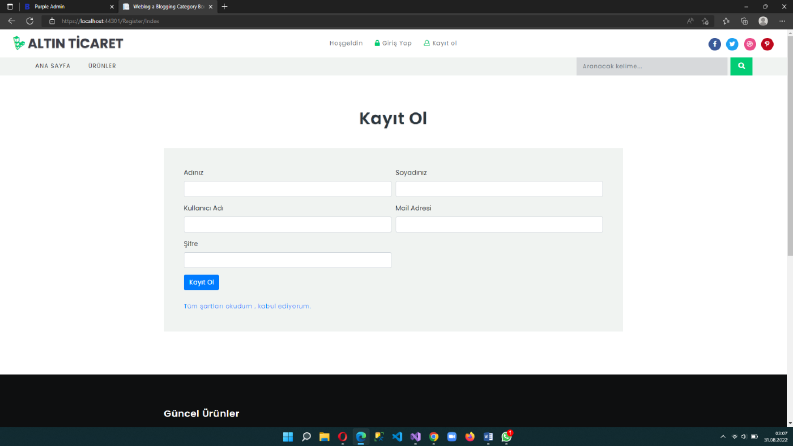Viewport: 793px width, 446px height.
Task: Switch to the Purple Admin tab
Action: click(68, 7)
